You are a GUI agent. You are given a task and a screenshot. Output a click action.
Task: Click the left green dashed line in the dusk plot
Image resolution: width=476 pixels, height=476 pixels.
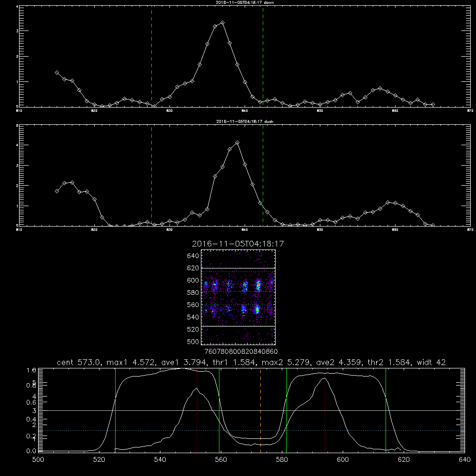point(151,176)
